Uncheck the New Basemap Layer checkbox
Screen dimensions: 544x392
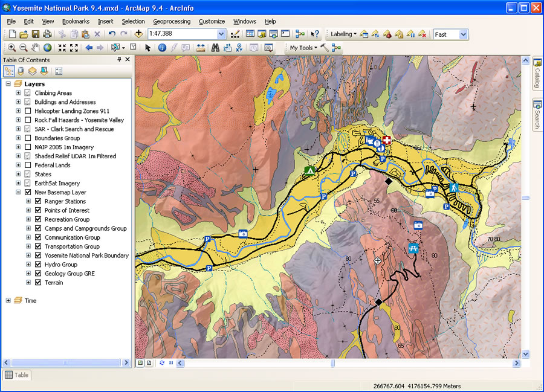pos(28,192)
